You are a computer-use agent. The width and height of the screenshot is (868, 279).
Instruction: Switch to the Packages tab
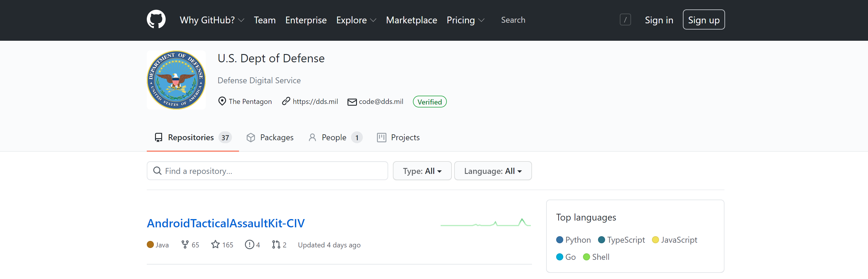coord(270,138)
